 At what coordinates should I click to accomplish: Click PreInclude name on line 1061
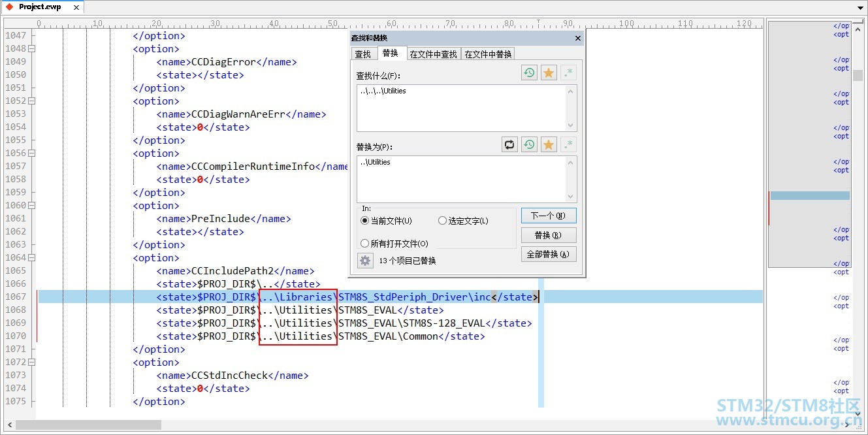(x=221, y=219)
